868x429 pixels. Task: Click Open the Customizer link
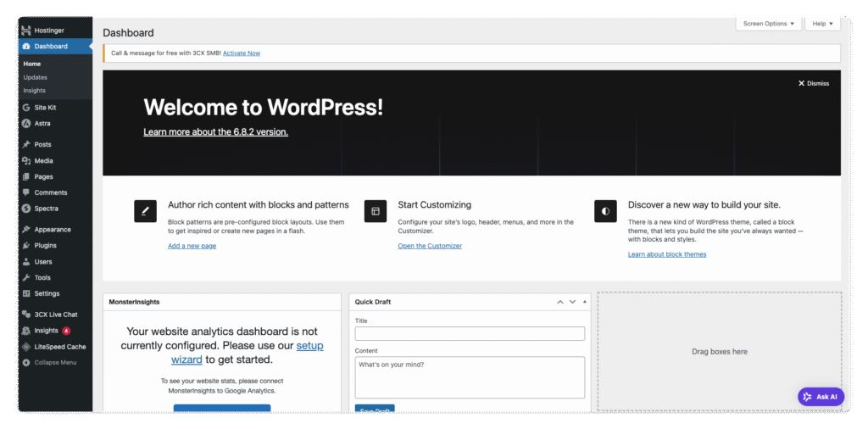pos(430,246)
